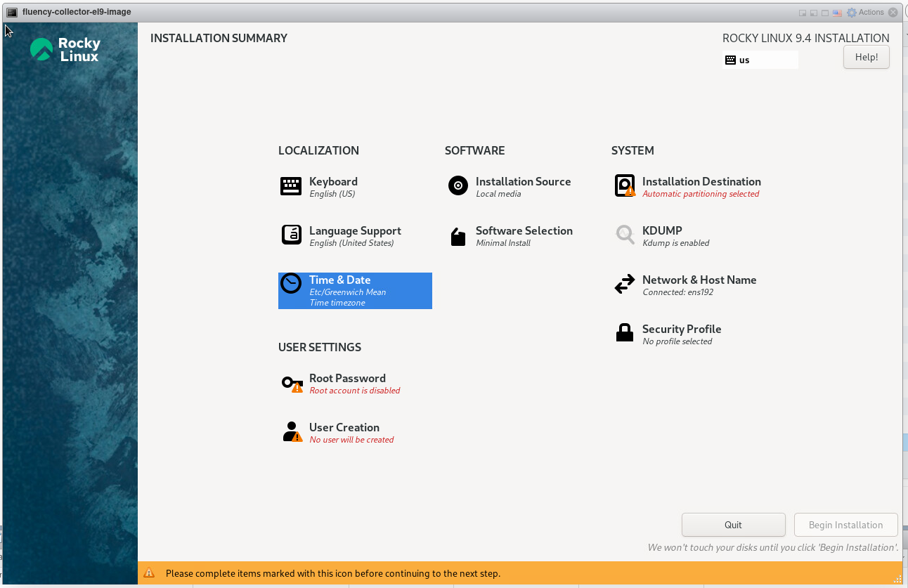The width and height of the screenshot is (908, 588).
Task: Click the Root Password key icon
Action: pos(292,384)
